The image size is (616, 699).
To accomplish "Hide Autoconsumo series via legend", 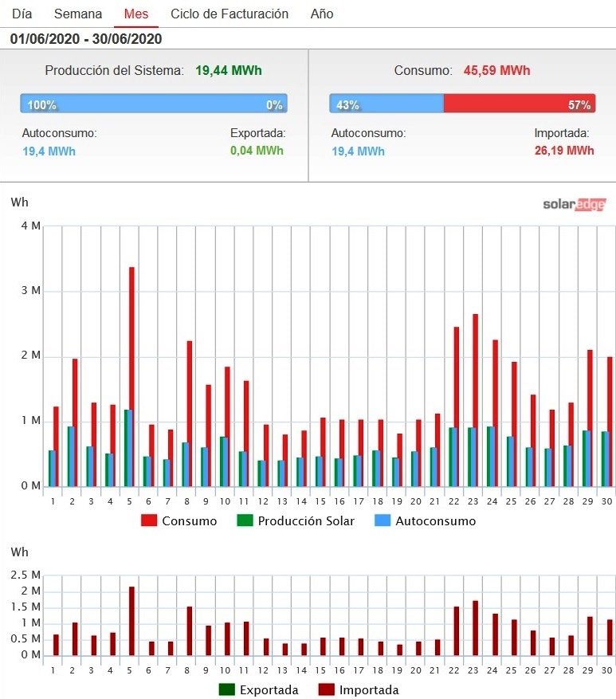I will [x=435, y=521].
